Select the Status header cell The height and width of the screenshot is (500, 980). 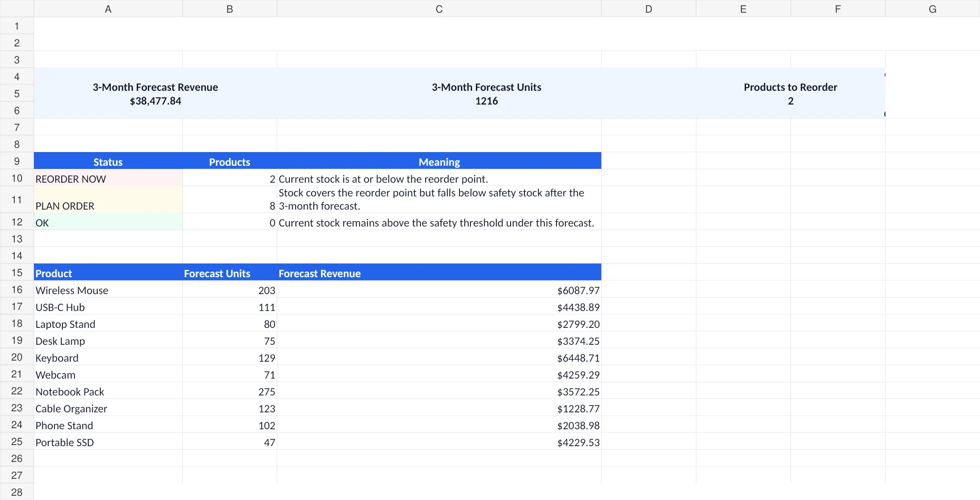click(x=108, y=161)
